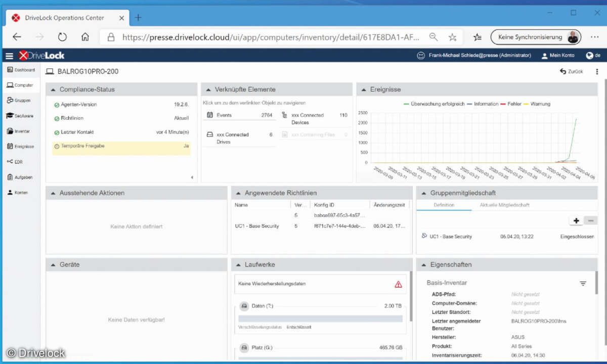
Task: Collapse the Eigenschaften panel
Action: (423, 264)
